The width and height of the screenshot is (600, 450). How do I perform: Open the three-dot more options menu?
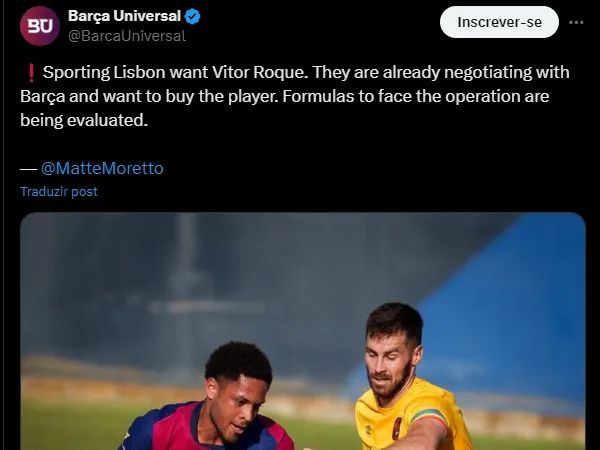[x=576, y=22]
